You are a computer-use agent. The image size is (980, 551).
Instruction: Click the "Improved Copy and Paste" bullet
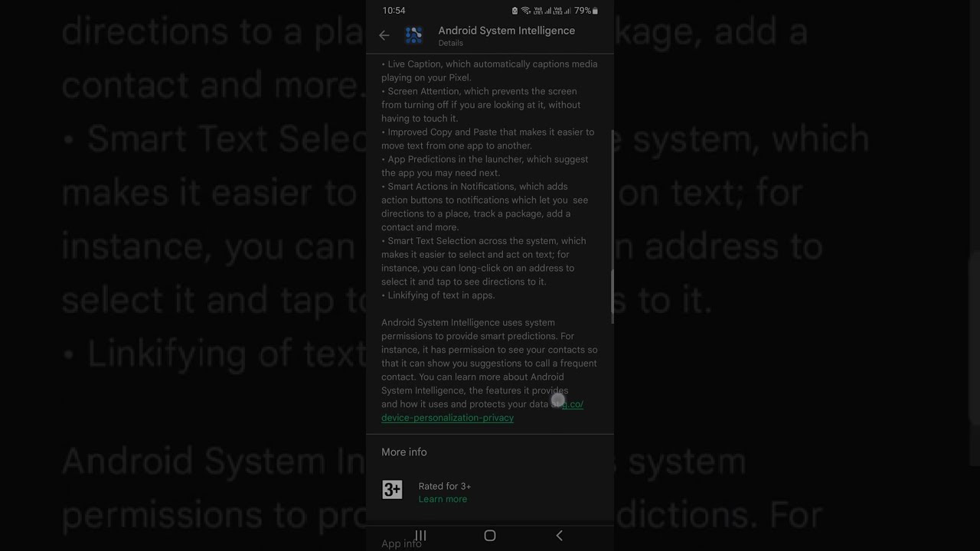point(488,139)
